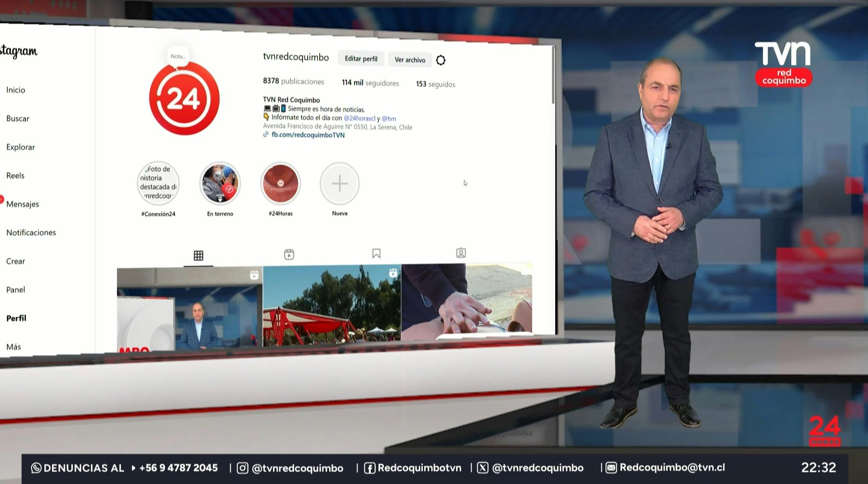Click the Redcoquimbotvn Facebook handle

(x=420, y=468)
